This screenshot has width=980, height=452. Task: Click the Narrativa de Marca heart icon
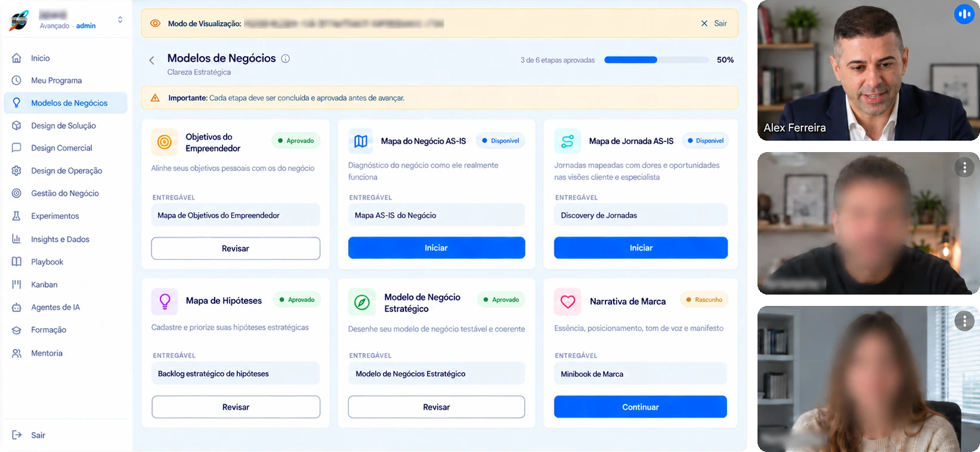coord(568,302)
